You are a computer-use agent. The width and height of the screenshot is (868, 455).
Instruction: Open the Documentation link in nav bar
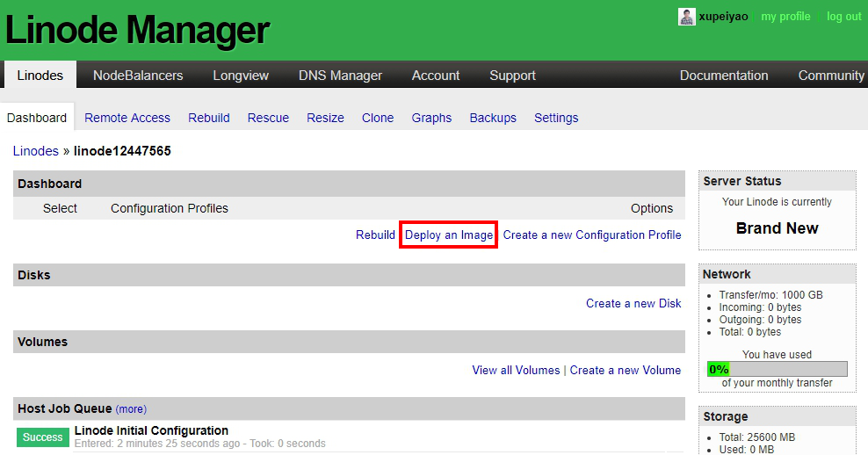click(x=724, y=76)
